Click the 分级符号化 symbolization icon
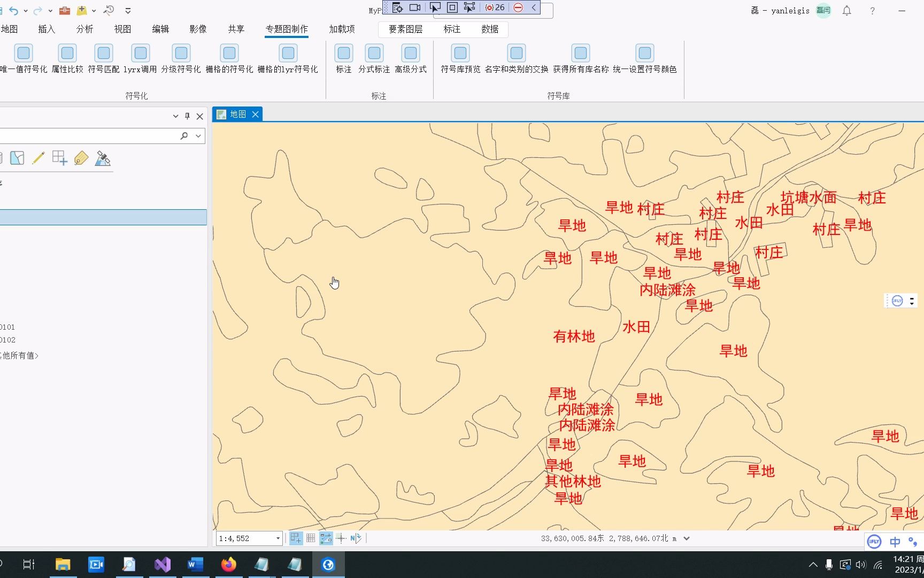Screen dimensions: 924x578 click(x=181, y=52)
